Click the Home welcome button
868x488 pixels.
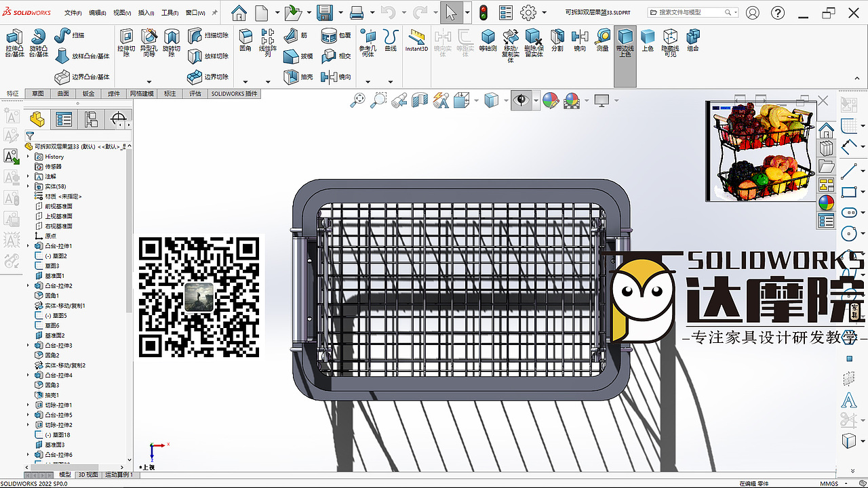[x=239, y=12]
